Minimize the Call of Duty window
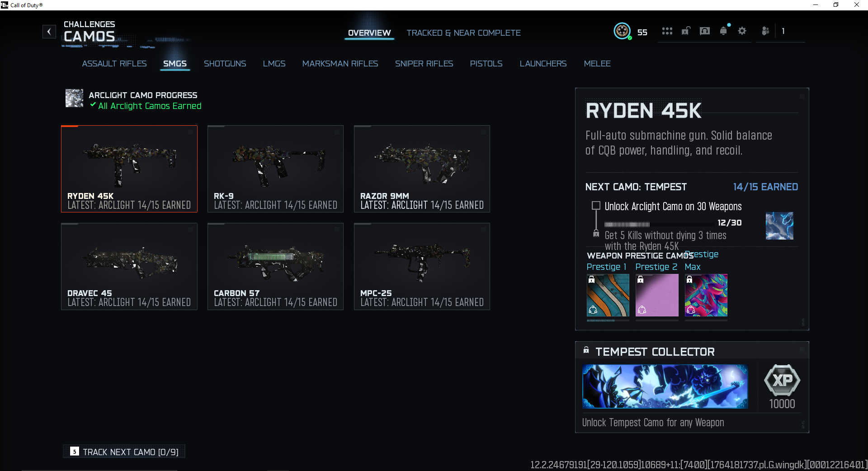 click(816, 5)
